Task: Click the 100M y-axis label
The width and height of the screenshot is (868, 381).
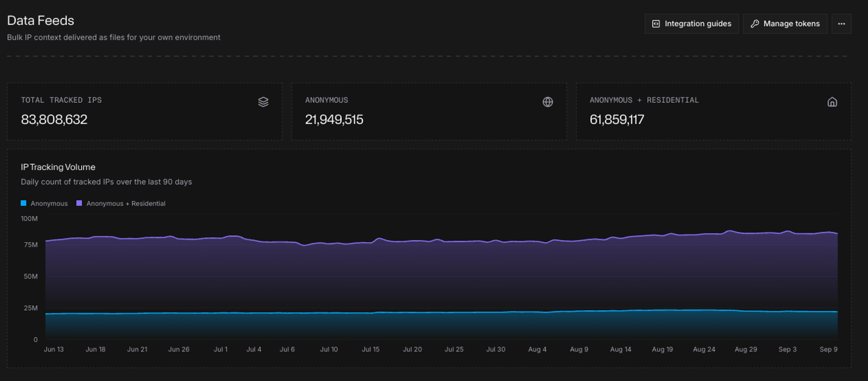Action: [x=29, y=219]
